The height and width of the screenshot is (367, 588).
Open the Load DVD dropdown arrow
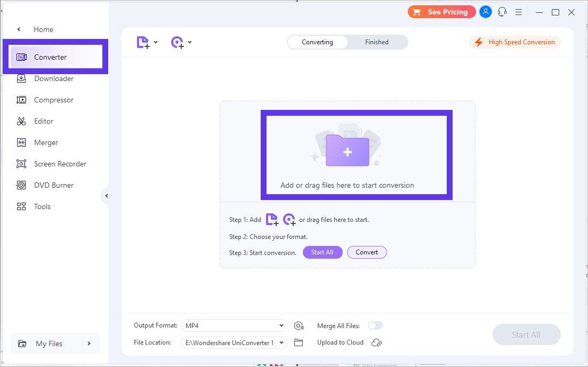click(190, 42)
